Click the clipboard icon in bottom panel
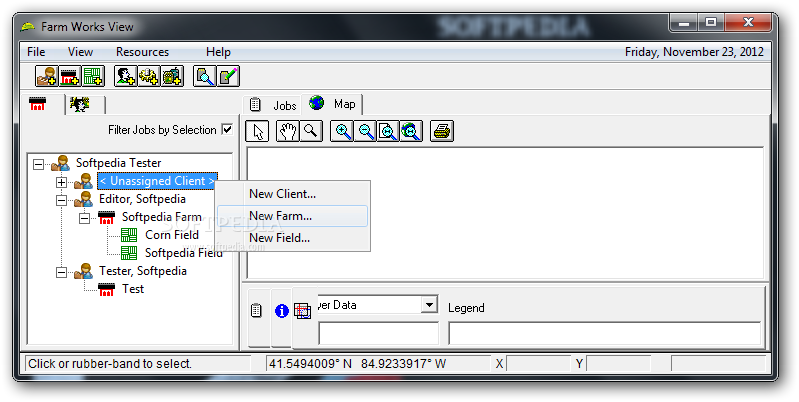Screen dimensions: 799x402 (256, 310)
